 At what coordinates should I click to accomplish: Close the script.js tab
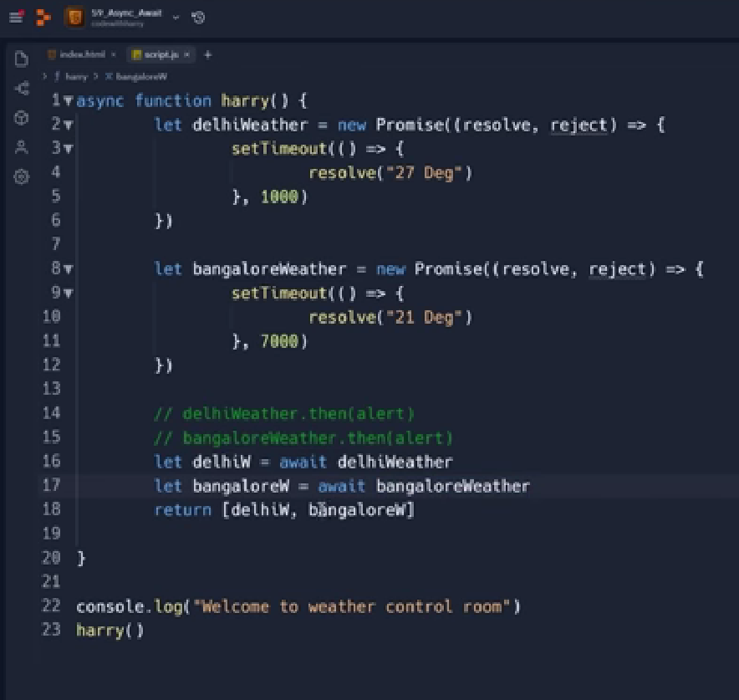[186, 54]
